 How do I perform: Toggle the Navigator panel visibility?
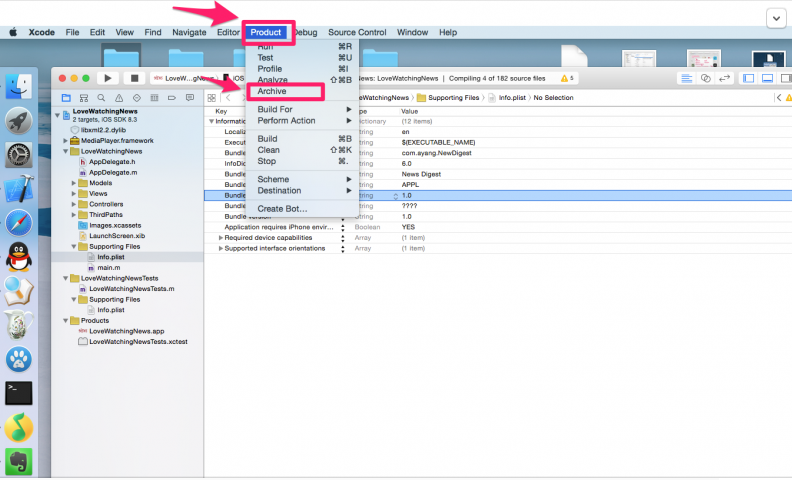pos(749,78)
